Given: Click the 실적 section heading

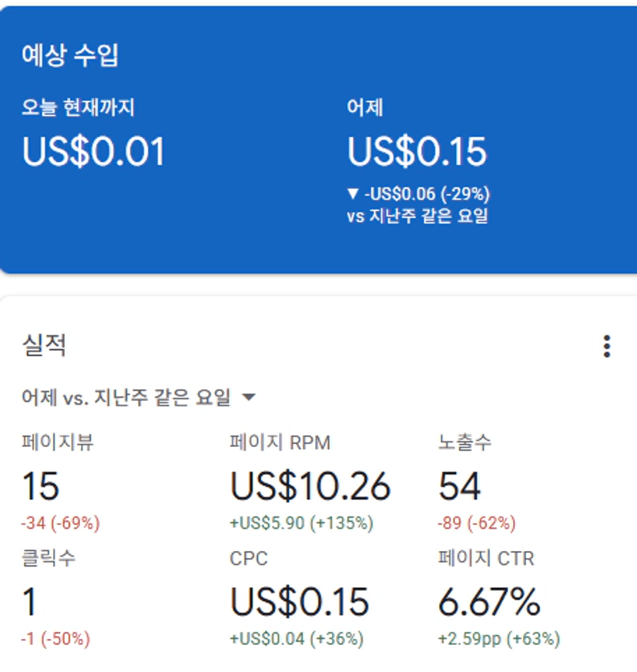Looking at the screenshot, I should [x=44, y=345].
